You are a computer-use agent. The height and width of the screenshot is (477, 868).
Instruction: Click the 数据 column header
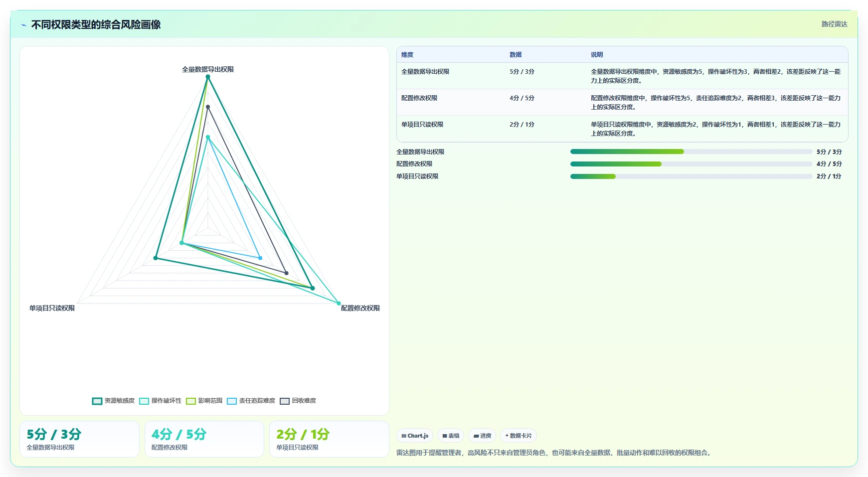(x=516, y=55)
